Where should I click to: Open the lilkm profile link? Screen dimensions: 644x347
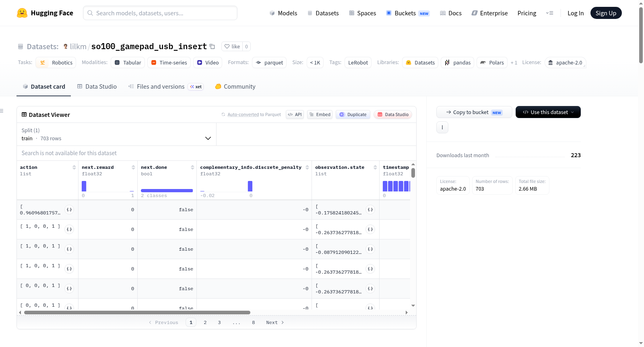78,46
